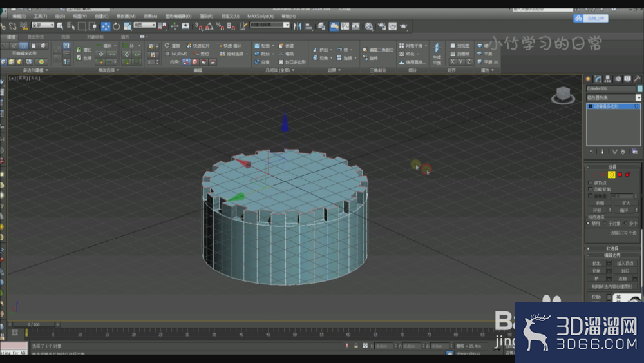Click the 利用所选内容创建图形 button
The width and height of the screenshot is (644, 363).
pos(612,286)
